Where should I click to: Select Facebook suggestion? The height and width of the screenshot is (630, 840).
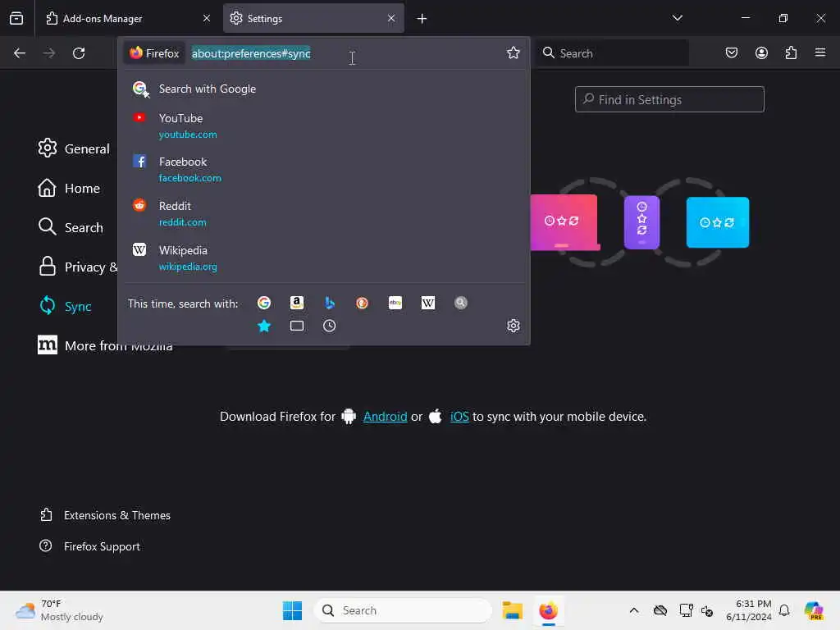(x=323, y=169)
